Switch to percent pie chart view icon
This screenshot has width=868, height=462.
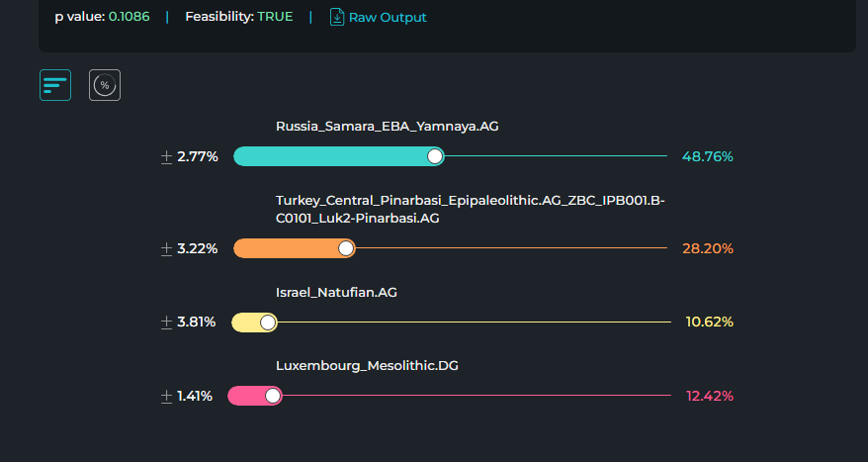[105, 85]
